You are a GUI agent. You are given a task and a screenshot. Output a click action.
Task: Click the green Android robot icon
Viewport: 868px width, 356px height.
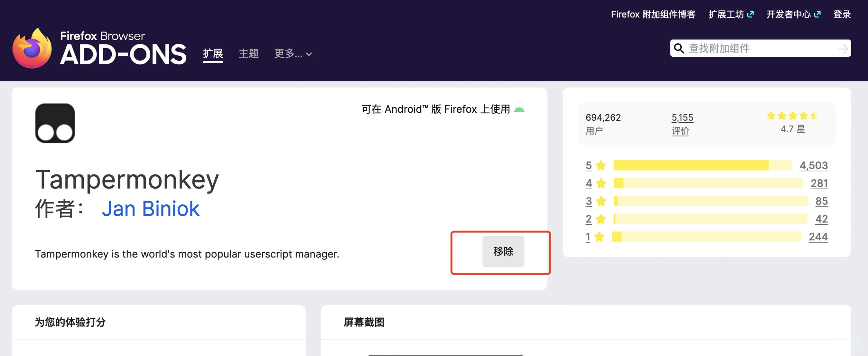[519, 109]
